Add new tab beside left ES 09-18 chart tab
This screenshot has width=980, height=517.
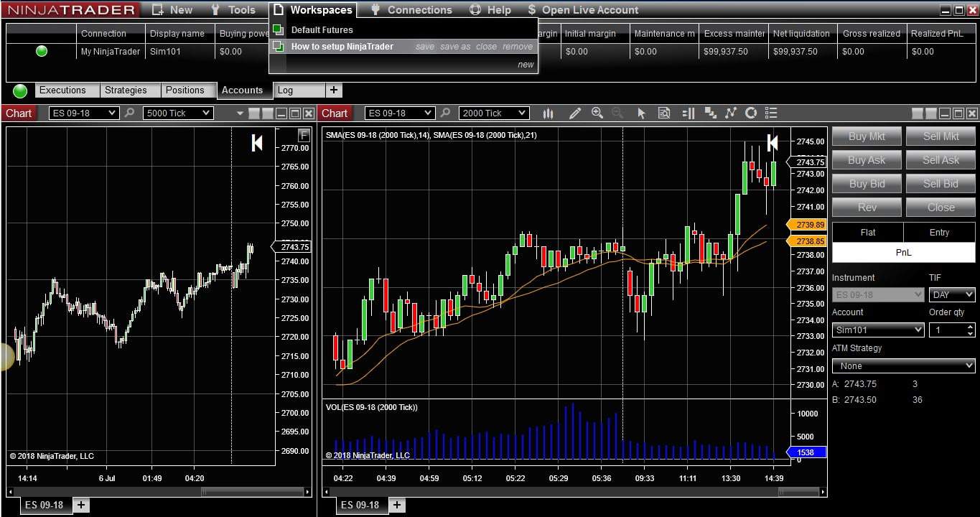(81, 505)
